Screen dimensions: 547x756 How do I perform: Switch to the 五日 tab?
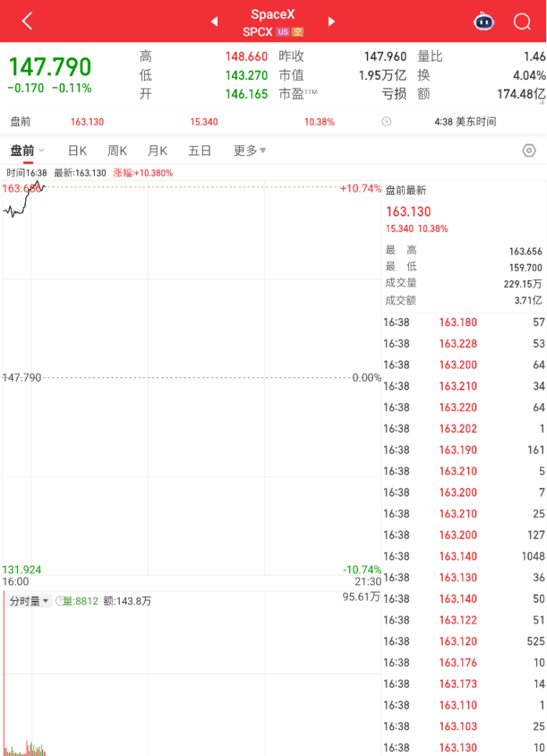(200, 151)
